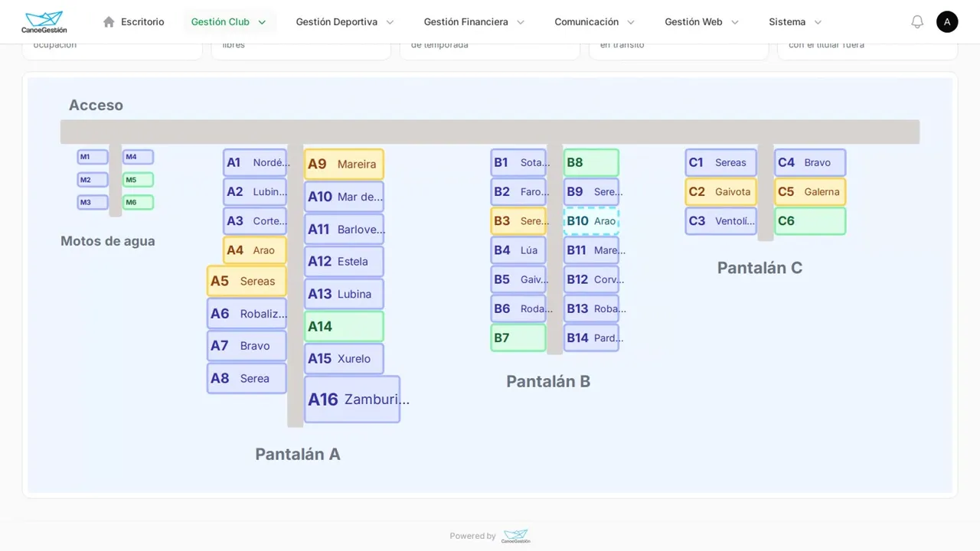Open berth C5 Galerna

810,191
